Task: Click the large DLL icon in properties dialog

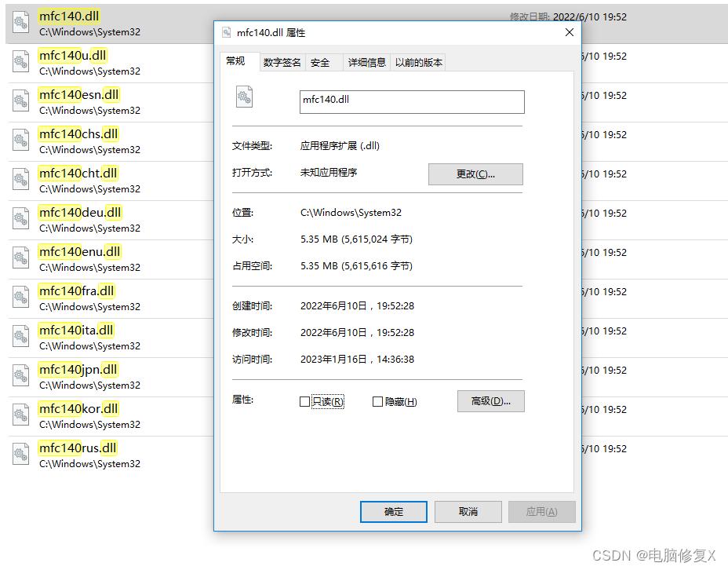Action: pyautogui.click(x=244, y=97)
